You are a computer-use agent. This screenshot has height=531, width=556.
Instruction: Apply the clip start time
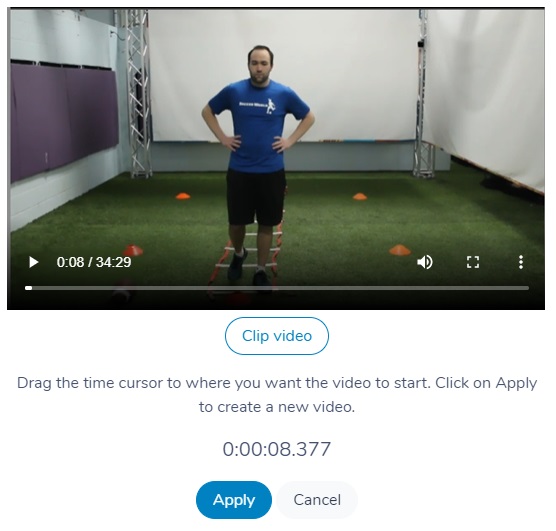click(x=234, y=500)
